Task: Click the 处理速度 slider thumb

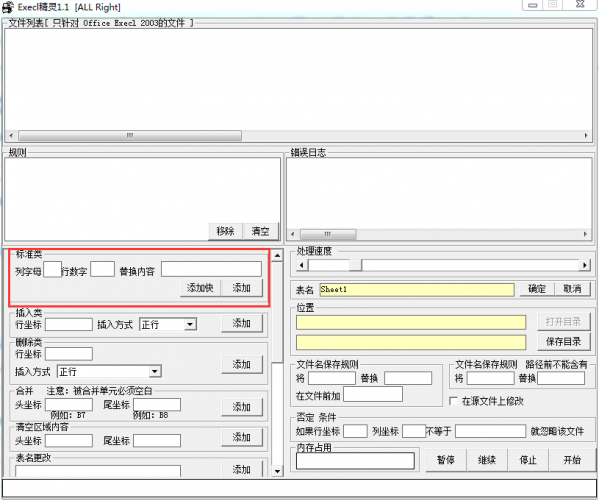Action: (x=355, y=265)
